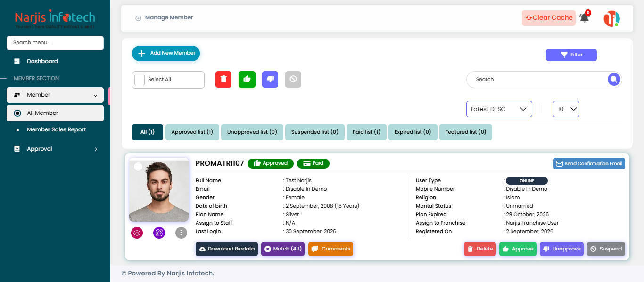
Task: Select member PROMATRI107 photo checkbox
Action: tap(138, 167)
